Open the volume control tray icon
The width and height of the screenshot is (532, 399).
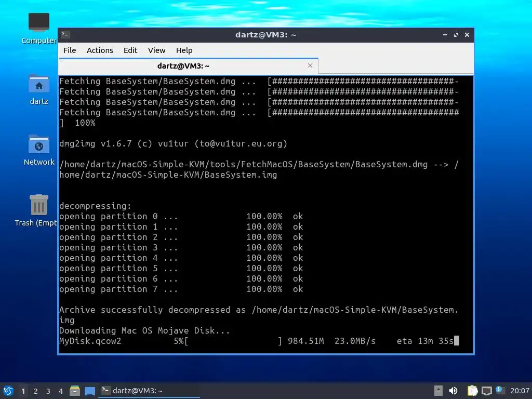tap(453, 391)
